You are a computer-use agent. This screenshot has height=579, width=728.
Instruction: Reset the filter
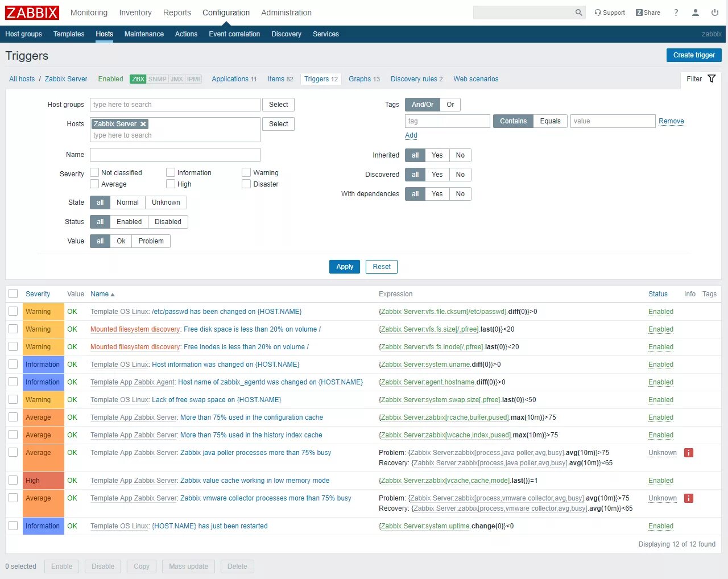pos(382,267)
